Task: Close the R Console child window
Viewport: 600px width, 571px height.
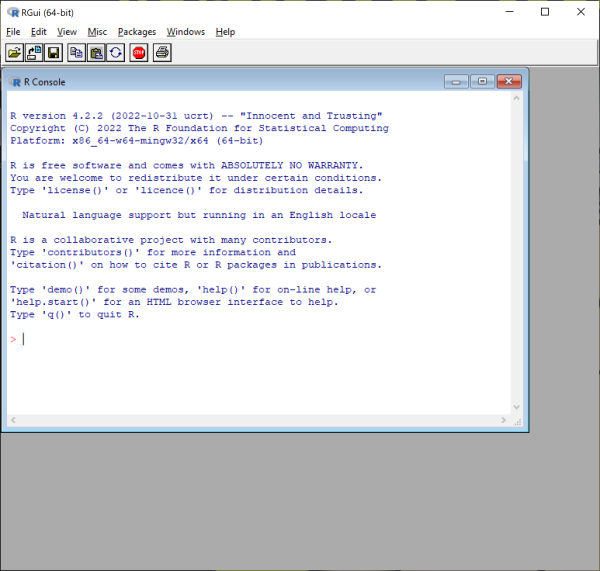Action: point(509,82)
